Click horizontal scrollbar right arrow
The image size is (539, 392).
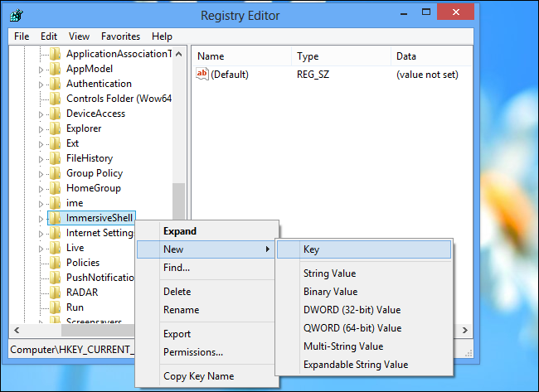(464, 331)
